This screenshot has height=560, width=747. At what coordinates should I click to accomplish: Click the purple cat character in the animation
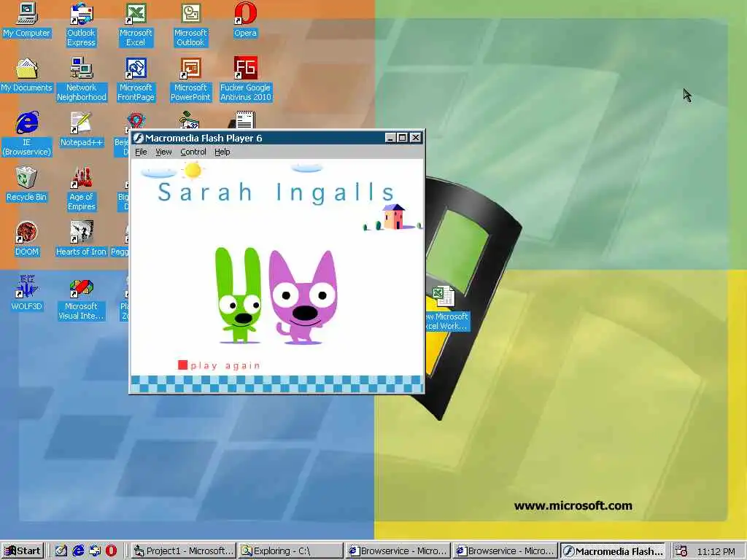(x=303, y=297)
